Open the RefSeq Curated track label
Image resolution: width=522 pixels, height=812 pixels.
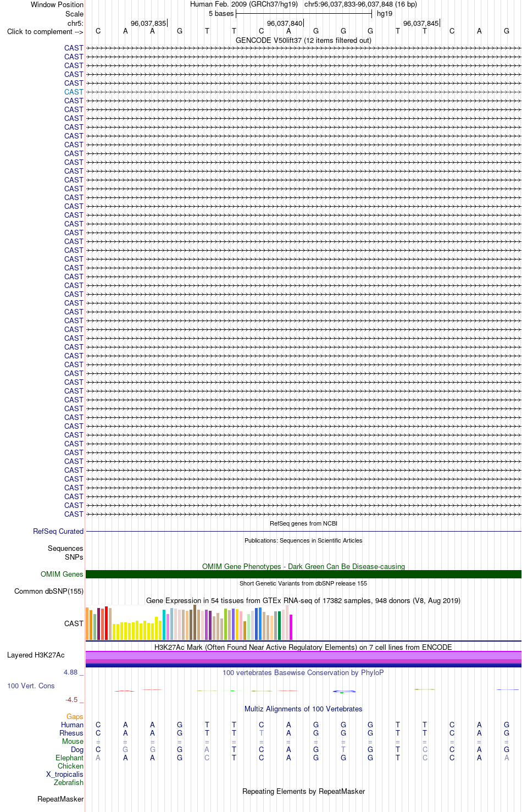(58, 531)
